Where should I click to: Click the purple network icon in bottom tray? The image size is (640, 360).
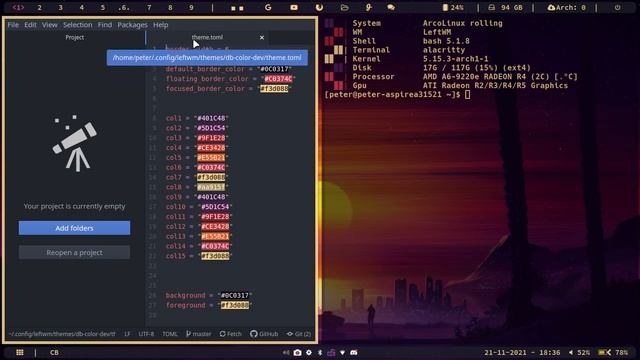(331, 352)
